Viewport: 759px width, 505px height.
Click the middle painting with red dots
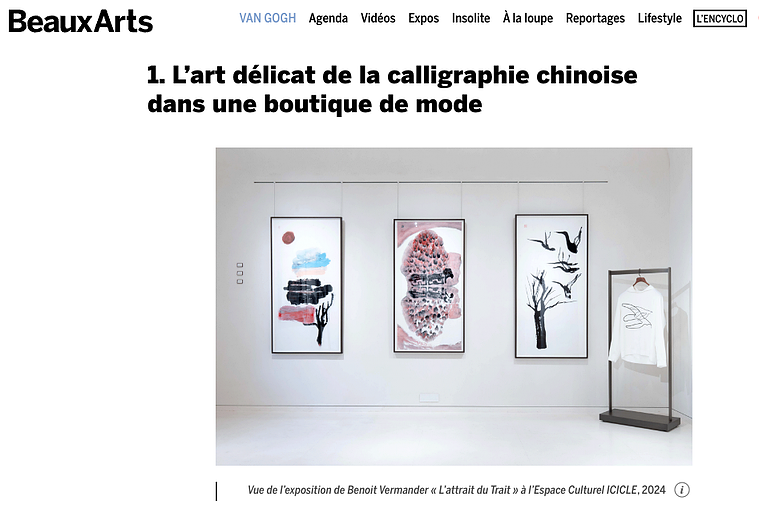429,286
